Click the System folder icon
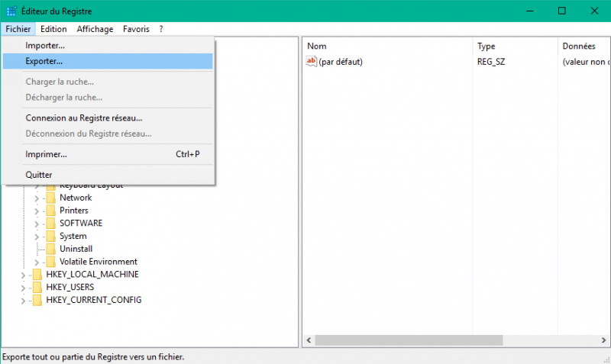Viewport: 611px width, 364px height. point(50,237)
